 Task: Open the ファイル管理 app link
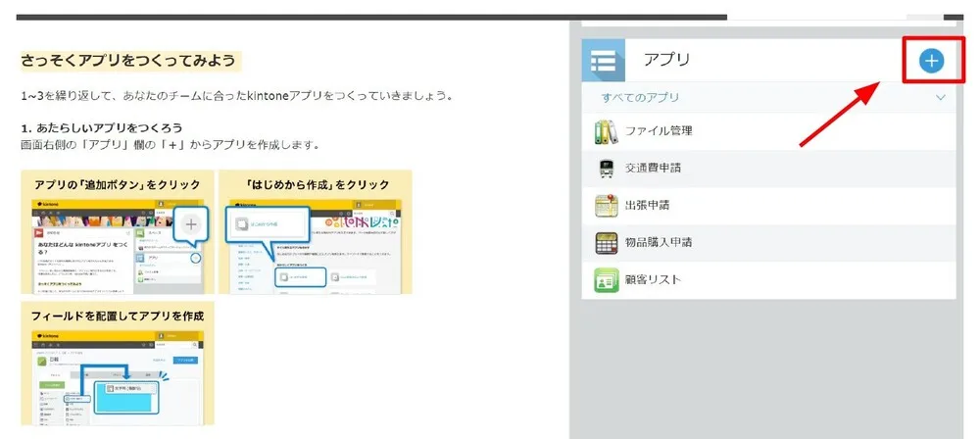pyautogui.click(x=659, y=131)
